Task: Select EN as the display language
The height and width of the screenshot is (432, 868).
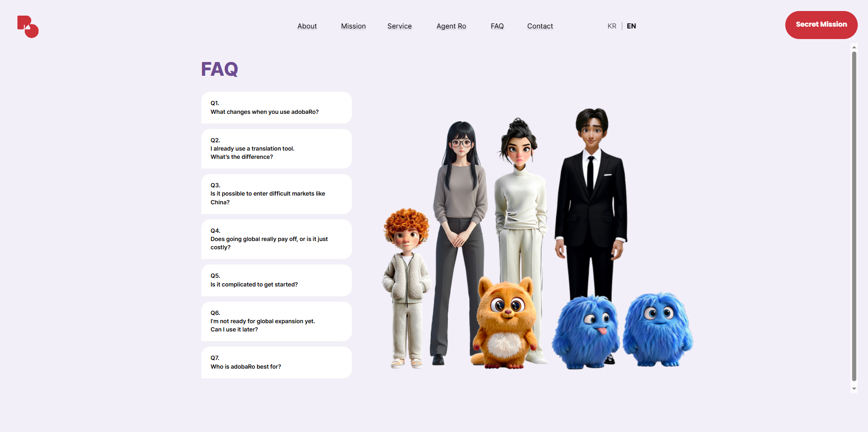Action: click(631, 26)
